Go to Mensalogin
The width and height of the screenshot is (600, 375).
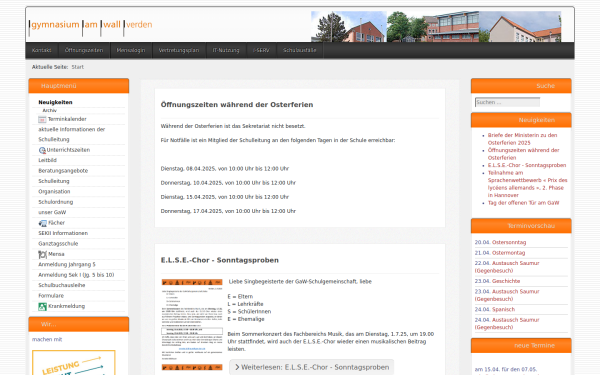[x=131, y=50]
